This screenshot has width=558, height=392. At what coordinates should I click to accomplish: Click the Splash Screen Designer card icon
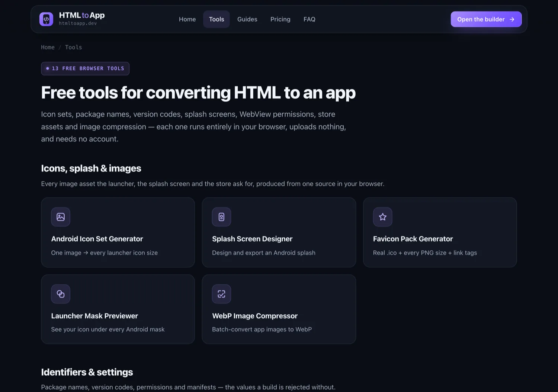pos(221,217)
